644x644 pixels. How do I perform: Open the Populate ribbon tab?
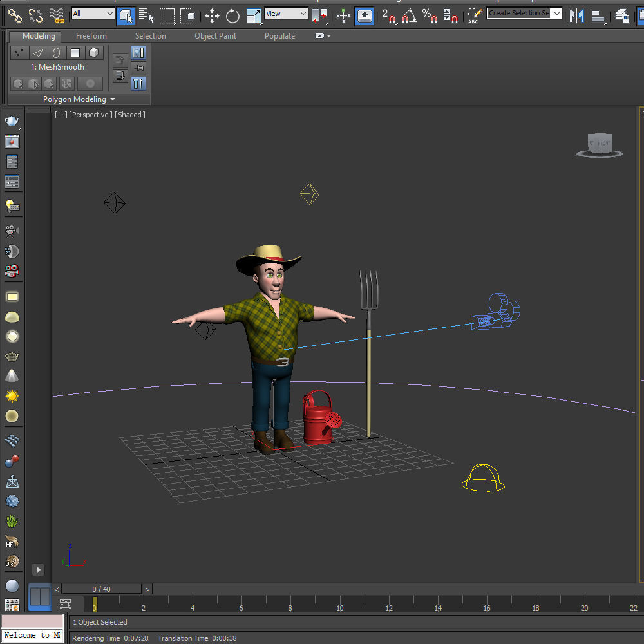coord(279,36)
